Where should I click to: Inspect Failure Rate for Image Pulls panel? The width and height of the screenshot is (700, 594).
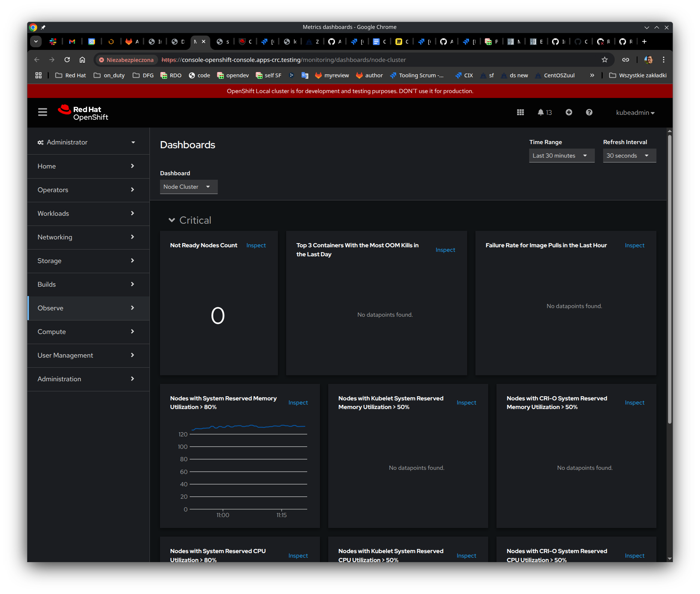click(x=634, y=245)
